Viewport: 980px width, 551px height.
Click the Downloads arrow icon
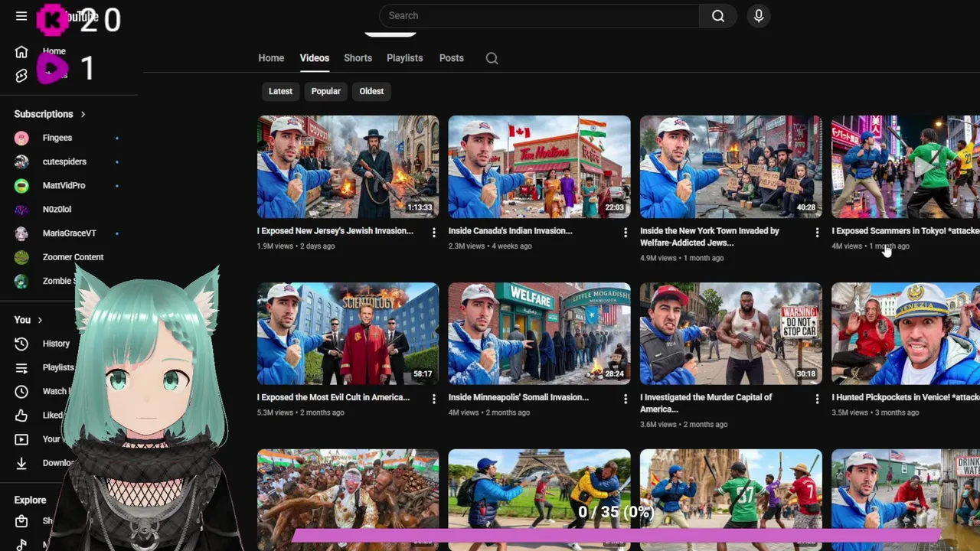(21, 463)
